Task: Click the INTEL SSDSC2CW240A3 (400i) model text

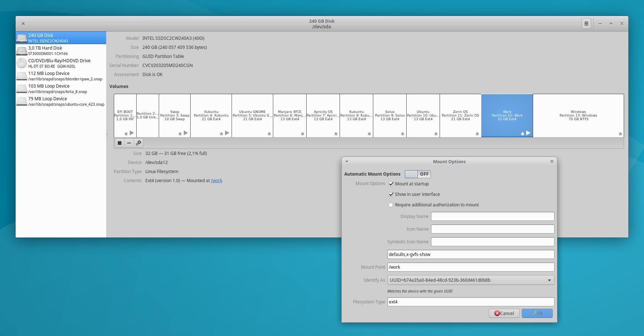Action: tap(173, 38)
